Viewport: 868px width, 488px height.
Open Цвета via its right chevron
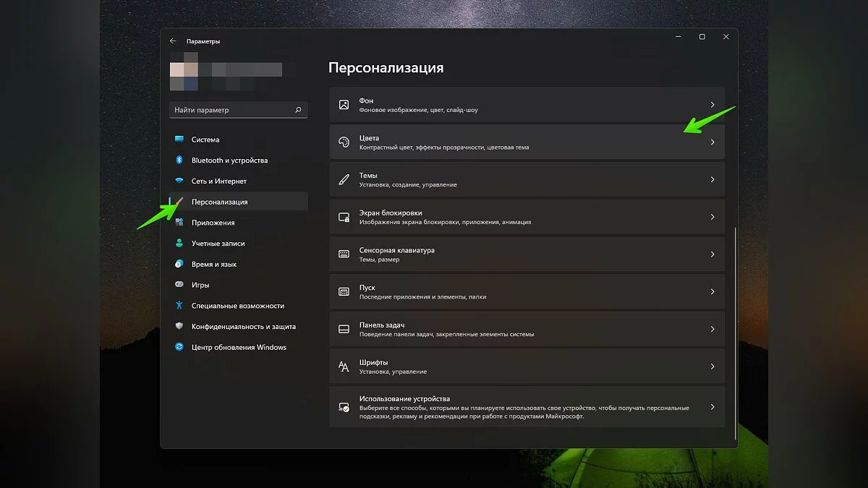[712, 142]
